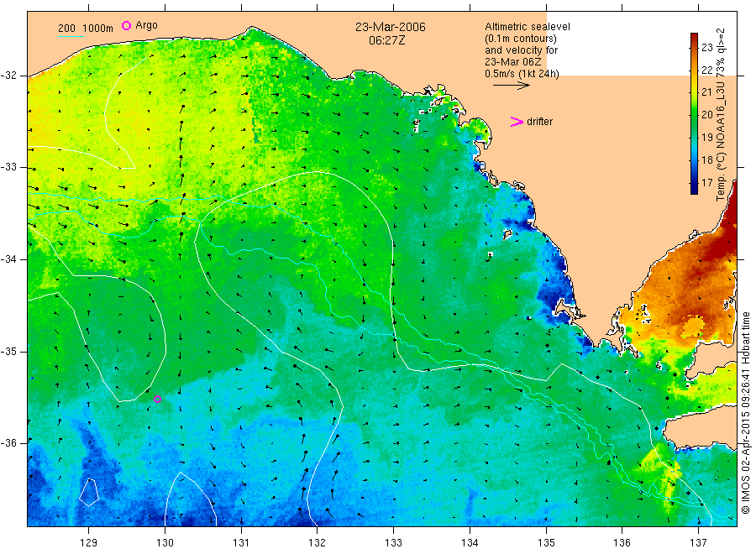The image size is (756, 554).
Task: Click the vertical 'Temp. (°C) NOAA16_L3U' label
Action: [721, 115]
